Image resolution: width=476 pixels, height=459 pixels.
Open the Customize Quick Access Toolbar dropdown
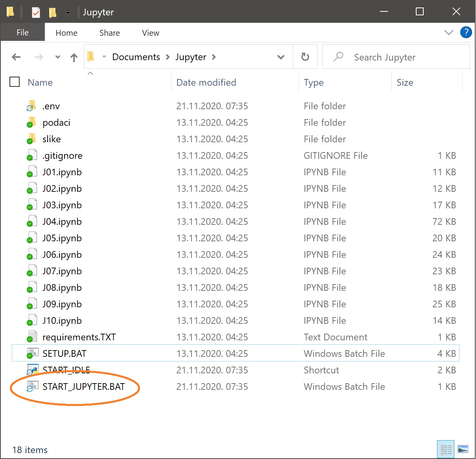[x=68, y=12]
